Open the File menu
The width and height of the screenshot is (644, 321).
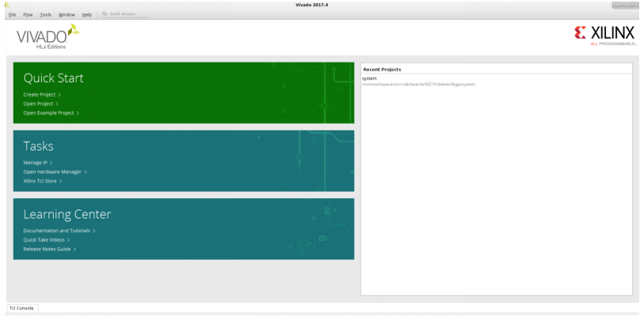coord(12,14)
